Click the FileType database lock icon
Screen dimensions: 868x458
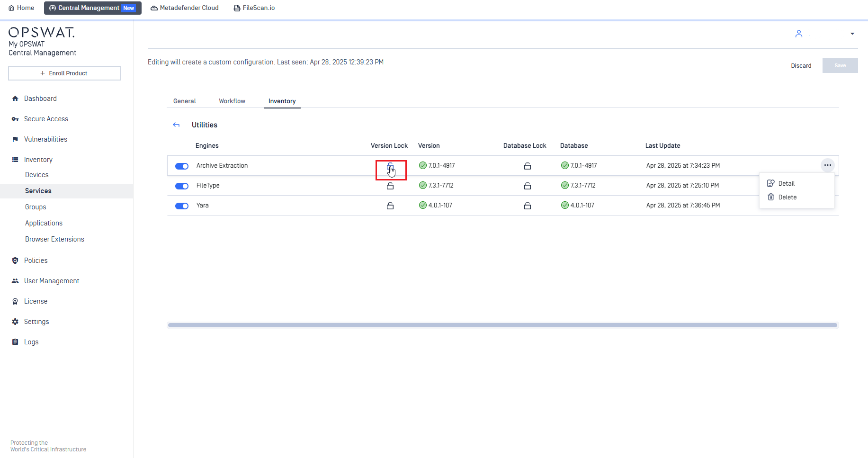(x=528, y=186)
